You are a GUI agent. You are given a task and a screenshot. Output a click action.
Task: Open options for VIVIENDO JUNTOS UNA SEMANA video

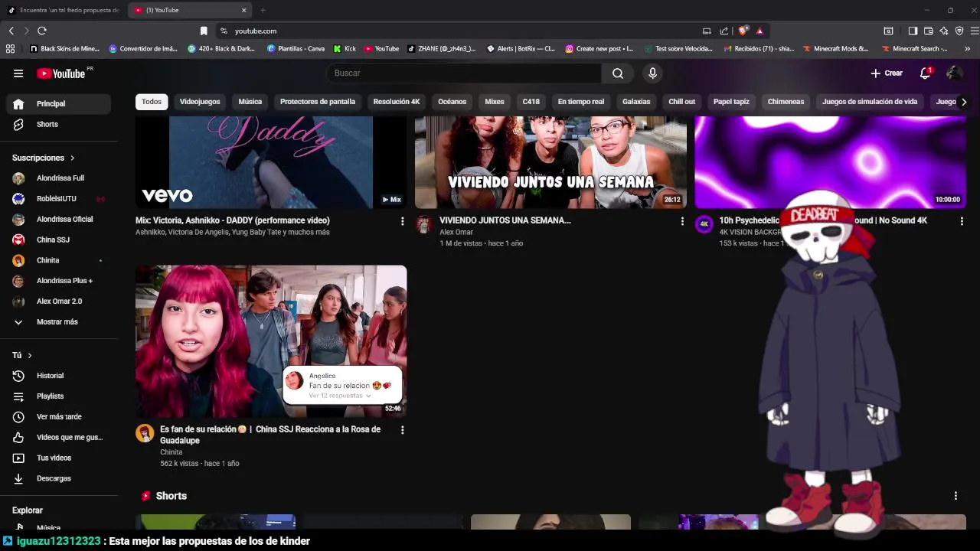coord(682,221)
